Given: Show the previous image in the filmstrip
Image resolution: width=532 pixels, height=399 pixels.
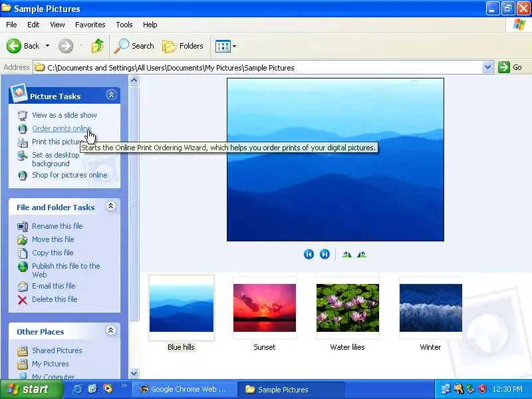Looking at the screenshot, I should pyautogui.click(x=309, y=254).
